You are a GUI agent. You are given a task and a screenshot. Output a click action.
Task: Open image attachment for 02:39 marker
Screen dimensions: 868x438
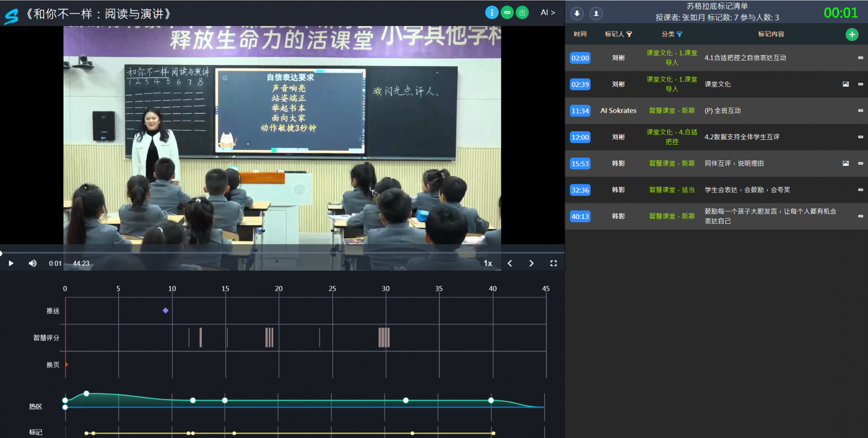click(845, 85)
